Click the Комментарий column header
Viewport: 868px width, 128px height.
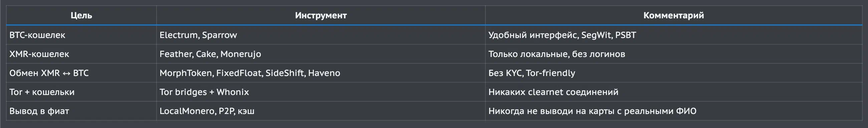coord(674,15)
